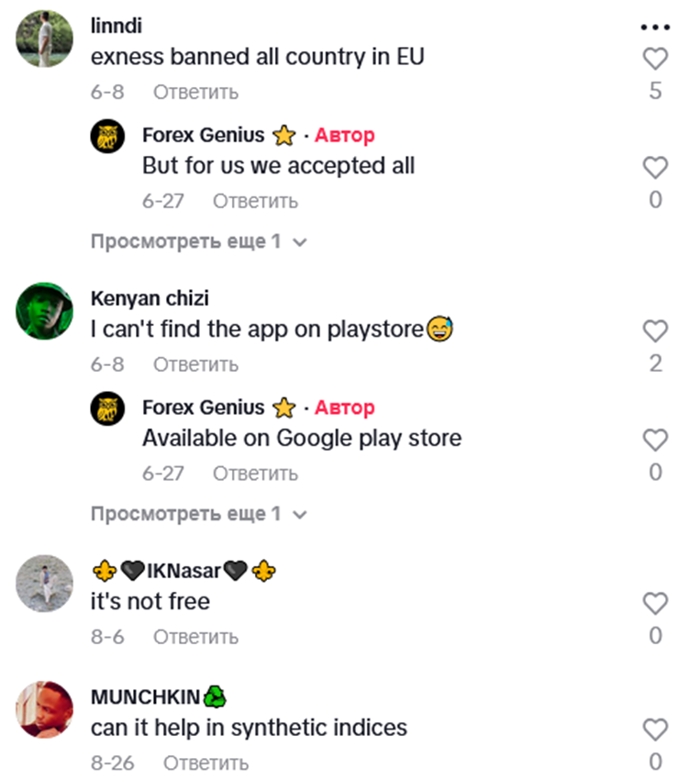Click IKNasar's profile picture
The image size is (700, 780).
click(45, 583)
